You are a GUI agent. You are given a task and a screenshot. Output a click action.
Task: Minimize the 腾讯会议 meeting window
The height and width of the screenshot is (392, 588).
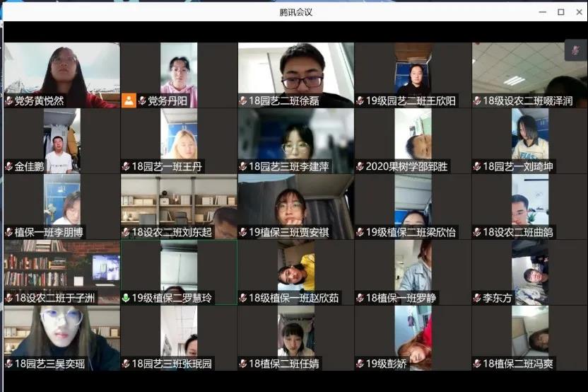pyautogui.click(x=542, y=12)
